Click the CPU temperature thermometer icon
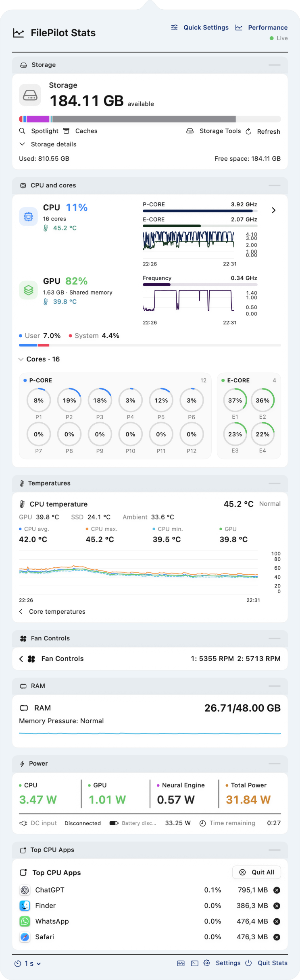This screenshot has width=300, height=980. coord(22,504)
